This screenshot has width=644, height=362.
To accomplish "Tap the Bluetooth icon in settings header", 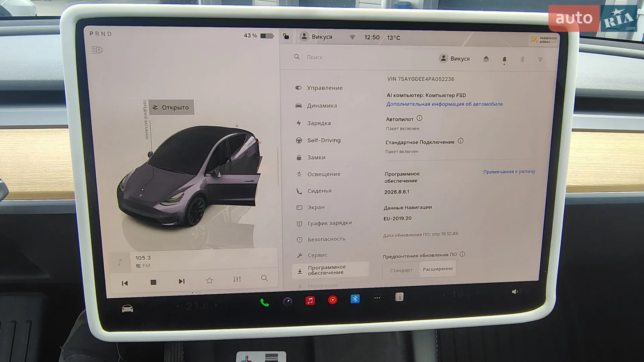I will [522, 59].
